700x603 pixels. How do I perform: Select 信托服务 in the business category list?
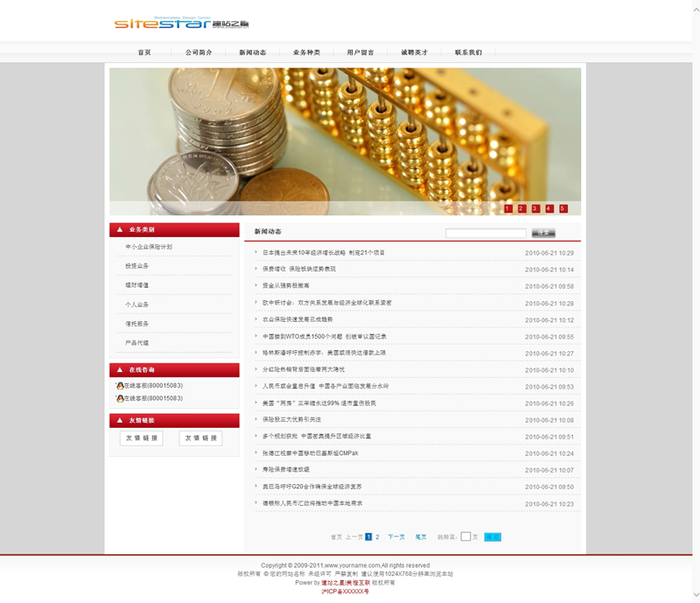[x=137, y=324]
